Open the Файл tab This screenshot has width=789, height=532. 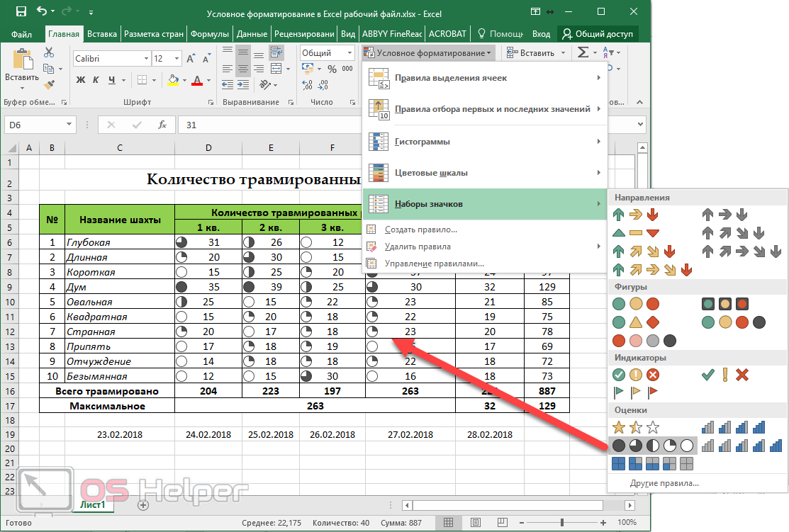(x=22, y=34)
